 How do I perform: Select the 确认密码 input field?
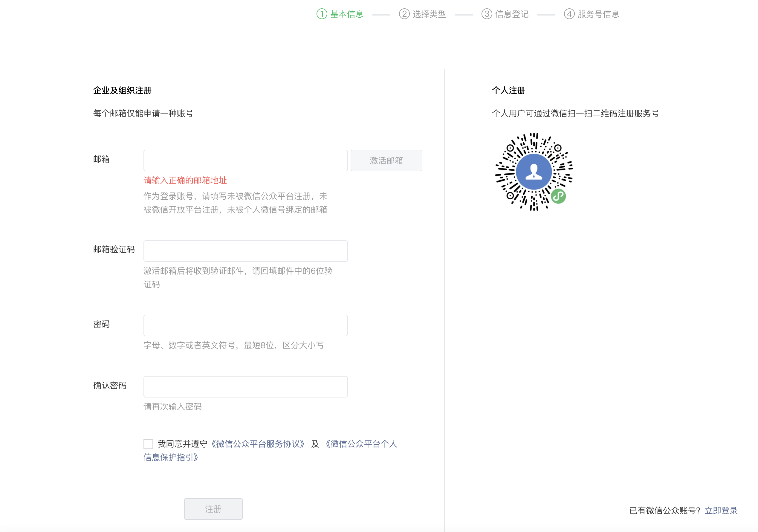(x=245, y=386)
